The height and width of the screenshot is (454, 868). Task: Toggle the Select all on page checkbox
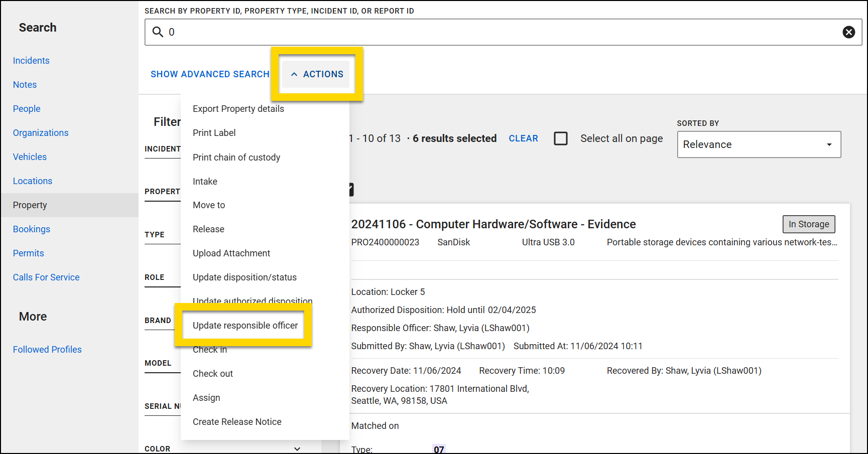point(561,138)
